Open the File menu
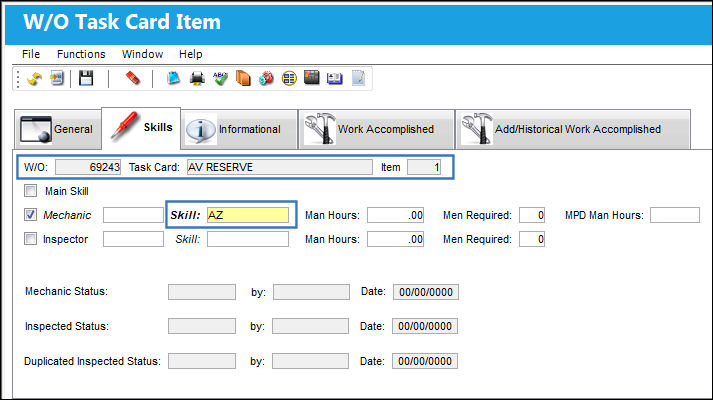Image resolution: width=713 pixels, height=400 pixels. (31, 54)
